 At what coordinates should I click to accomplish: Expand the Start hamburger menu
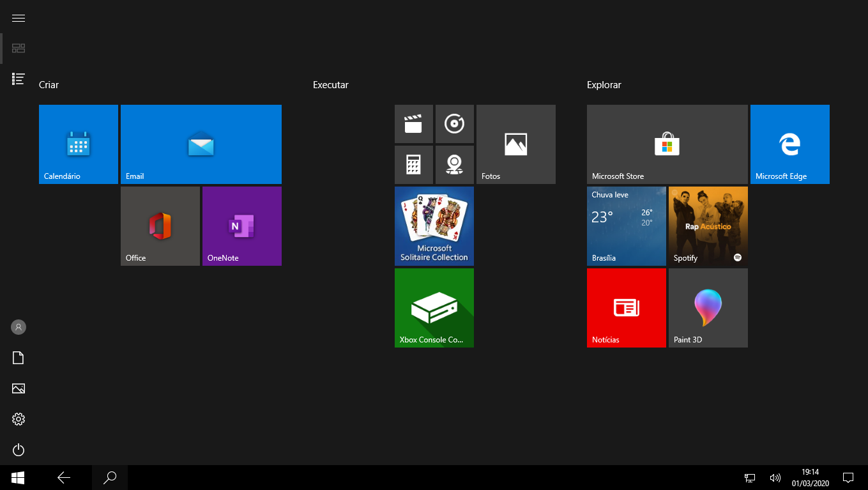(19, 18)
